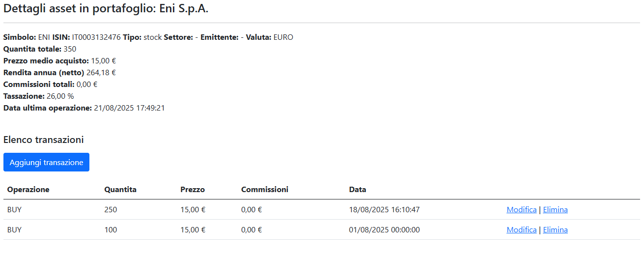Select the quantity cell showing 100

click(x=111, y=230)
